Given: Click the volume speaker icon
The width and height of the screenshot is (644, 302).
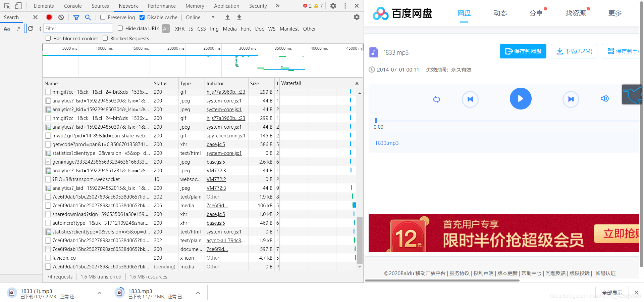Looking at the screenshot, I should point(604,98).
